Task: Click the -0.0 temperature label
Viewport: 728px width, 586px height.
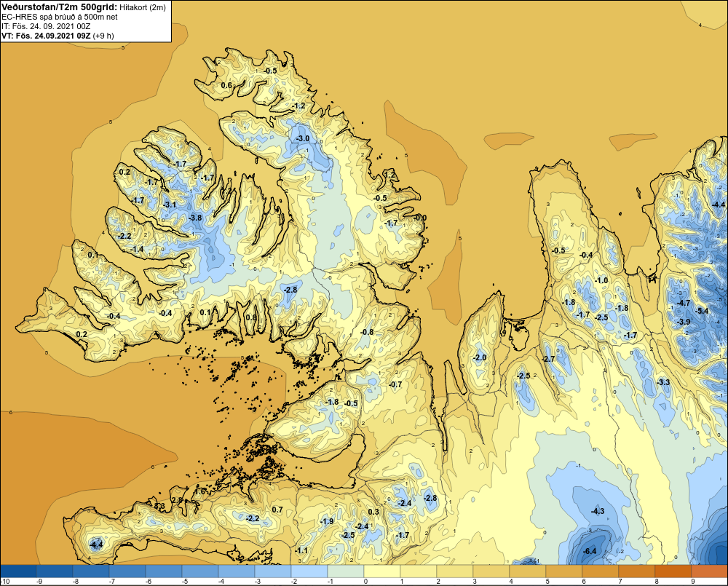Action: tap(420, 218)
